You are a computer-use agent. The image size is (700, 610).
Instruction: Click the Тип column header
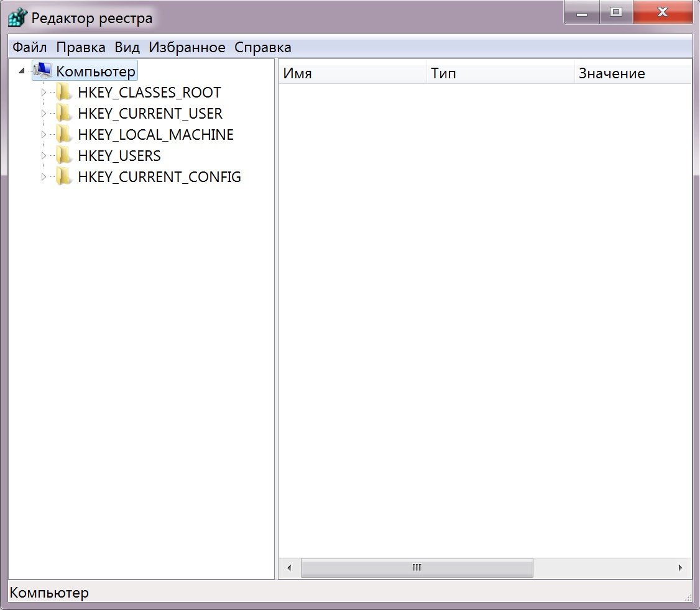click(500, 73)
